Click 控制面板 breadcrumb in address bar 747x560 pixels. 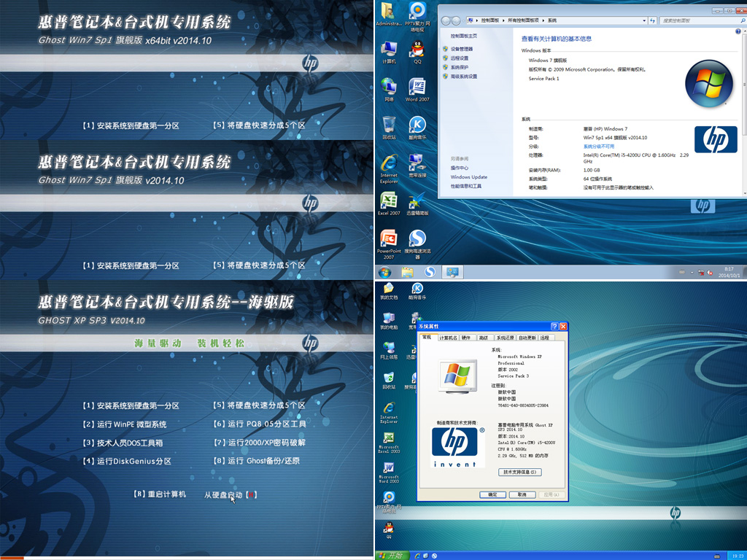[x=489, y=20]
